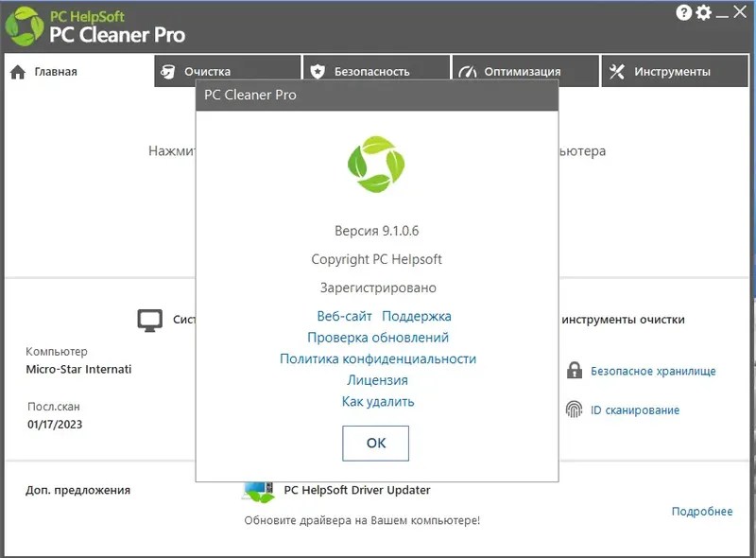Click the shield icon on Безопасность tab
Image resolution: width=756 pixels, height=558 pixels.
[318, 70]
